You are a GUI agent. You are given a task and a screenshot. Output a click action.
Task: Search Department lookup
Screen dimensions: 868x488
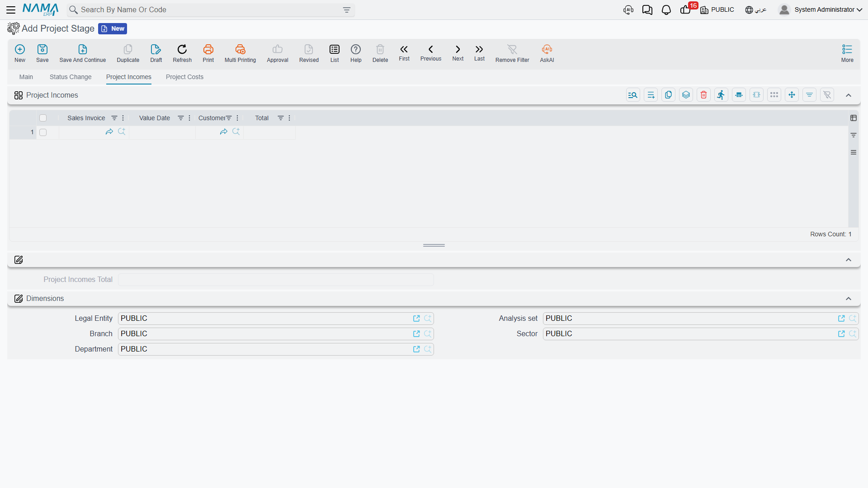[428, 349]
